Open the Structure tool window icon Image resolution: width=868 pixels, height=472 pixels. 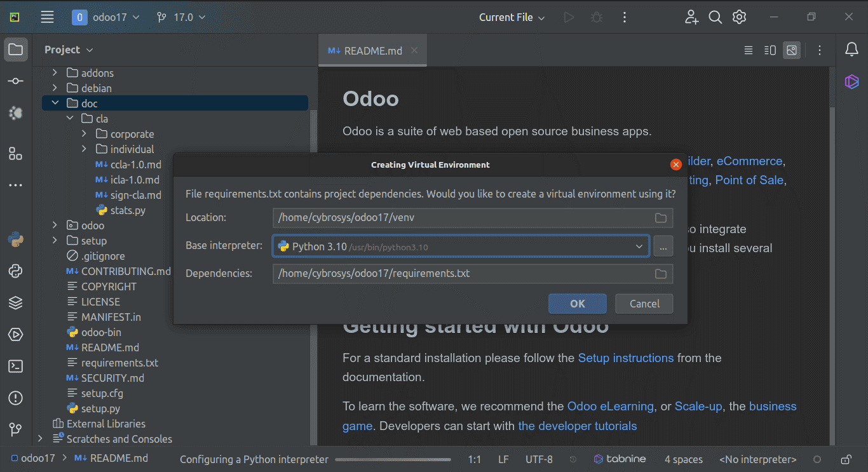coord(16,154)
